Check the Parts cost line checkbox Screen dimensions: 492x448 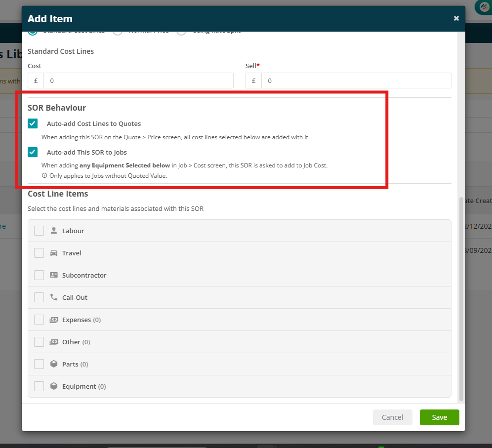[x=39, y=364]
